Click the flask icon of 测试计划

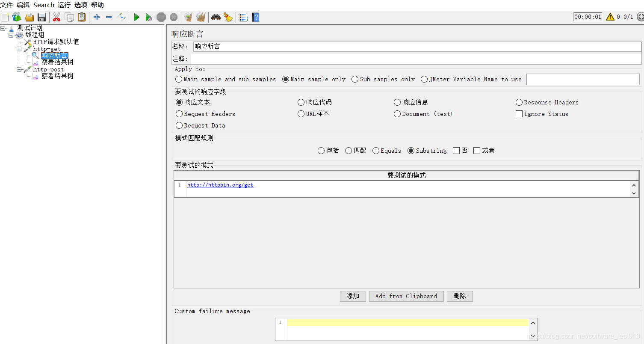coord(12,28)
